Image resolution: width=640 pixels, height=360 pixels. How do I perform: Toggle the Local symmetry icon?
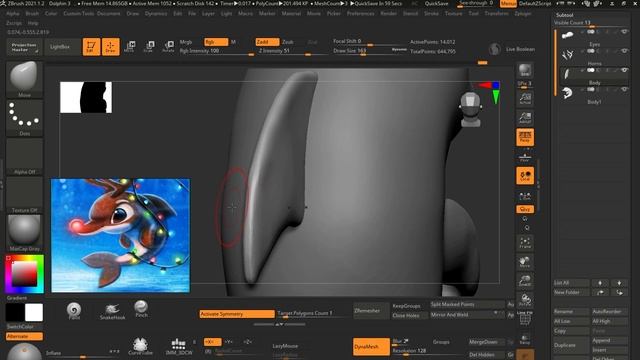[x=525, y=176]
